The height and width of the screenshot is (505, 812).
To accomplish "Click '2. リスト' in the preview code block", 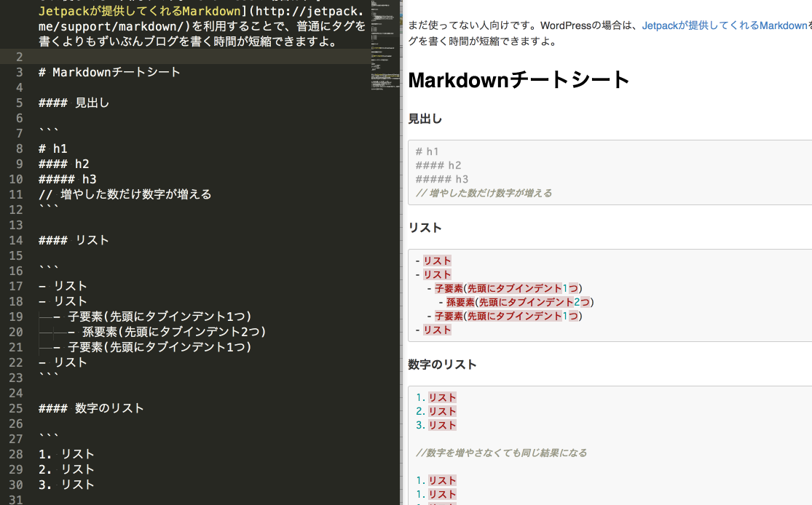I will (436, 412).
